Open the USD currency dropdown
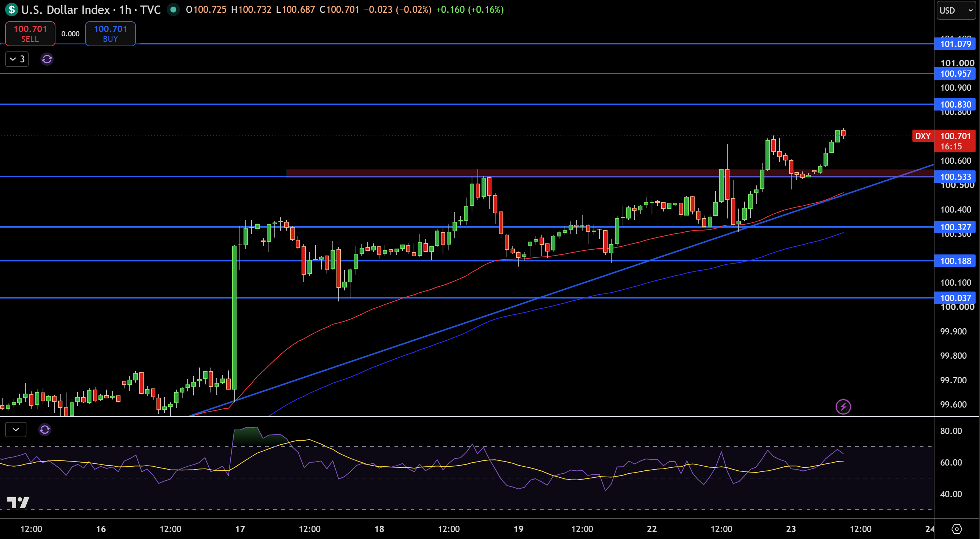 coord(956,10)
